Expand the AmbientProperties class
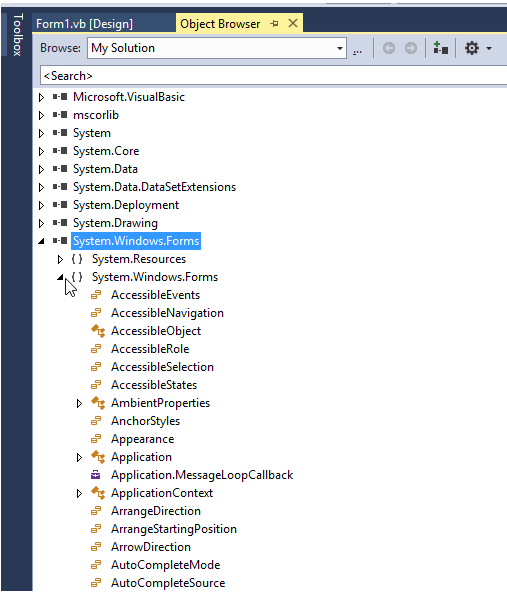This screenshot has width=507, height=593. 79,403
